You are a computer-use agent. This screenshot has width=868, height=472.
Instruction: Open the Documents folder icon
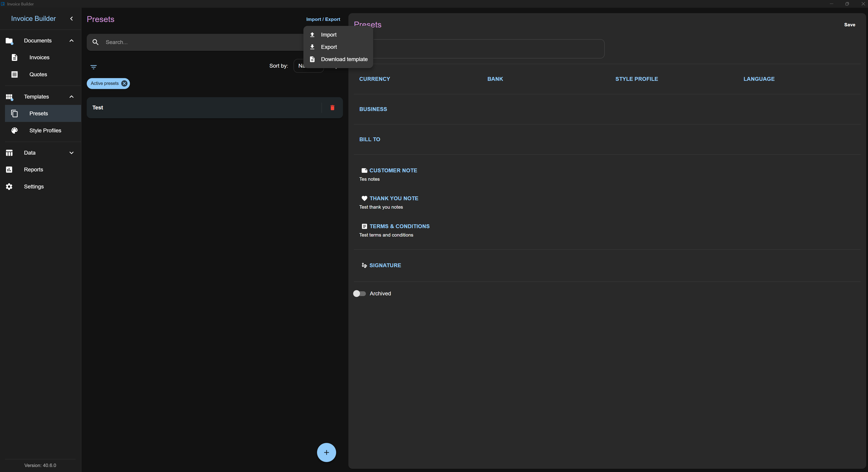[x=10, y=41]
